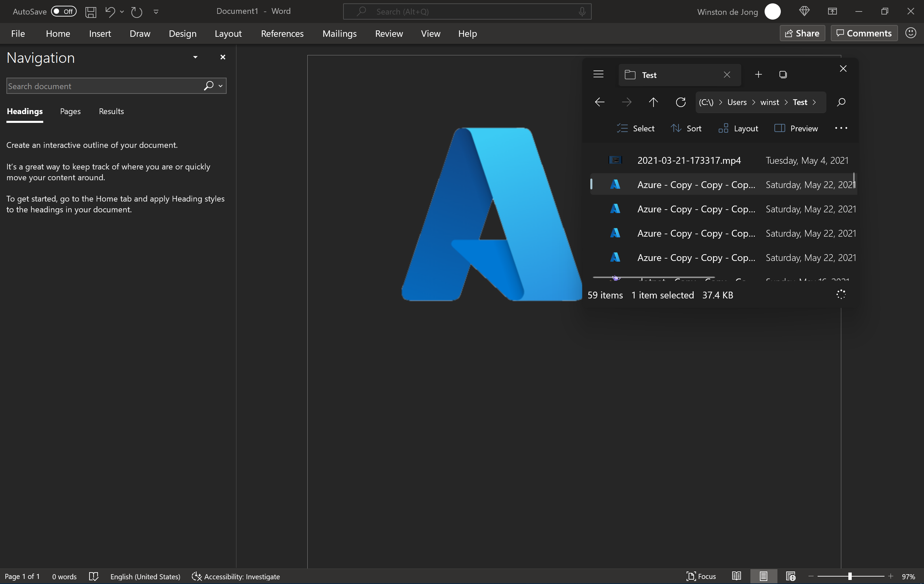Click the smiley feedback icon
Image resolution: width=924 pixels, height=584 pixels.
910,33
